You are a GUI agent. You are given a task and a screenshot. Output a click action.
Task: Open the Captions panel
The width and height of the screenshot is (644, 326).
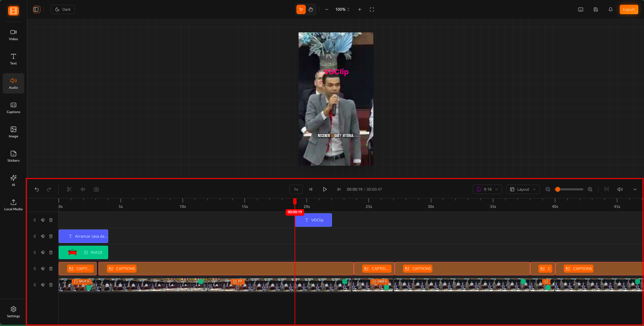[13, 108]
